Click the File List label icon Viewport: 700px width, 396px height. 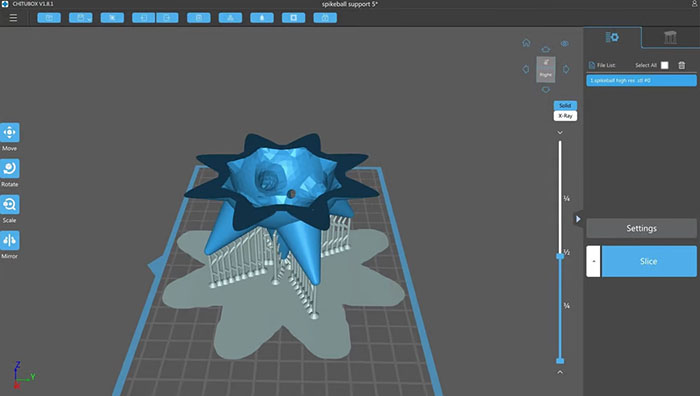[x=592, y=65]
